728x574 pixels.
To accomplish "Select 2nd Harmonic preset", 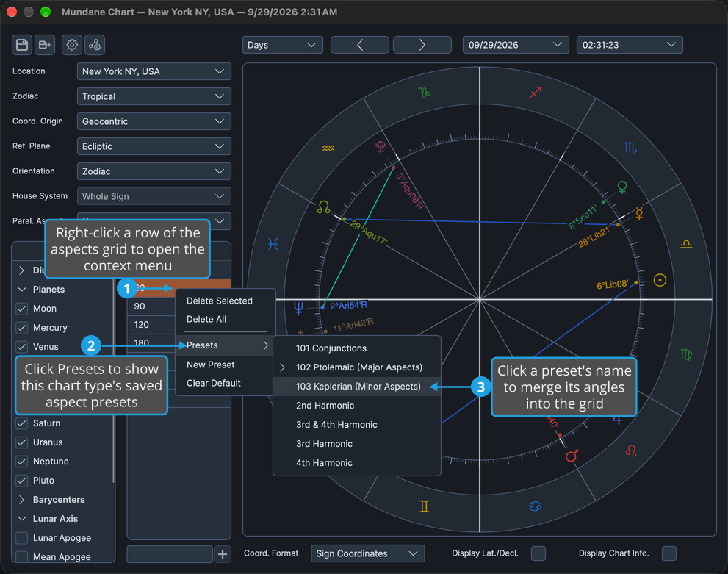I will coord(357,406).
